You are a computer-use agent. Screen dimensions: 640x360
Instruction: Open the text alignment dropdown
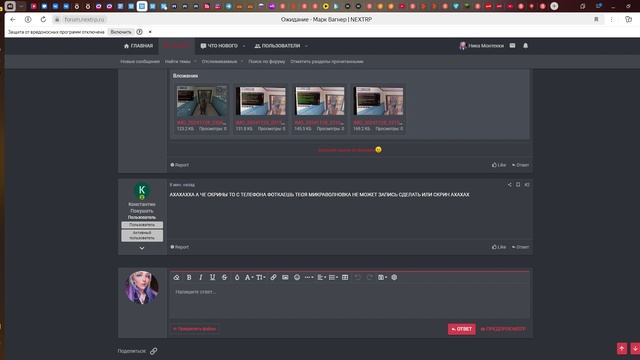[322, 278]
